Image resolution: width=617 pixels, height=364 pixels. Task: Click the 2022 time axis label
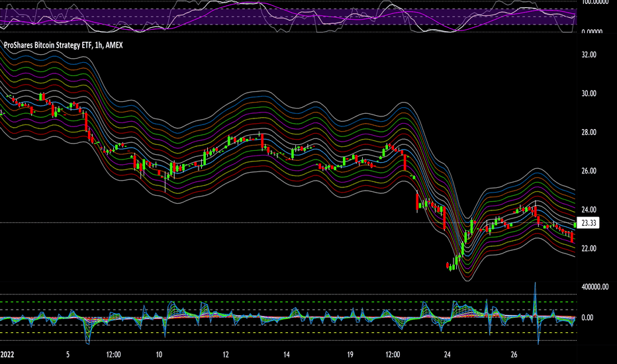(x=7, y=355)
